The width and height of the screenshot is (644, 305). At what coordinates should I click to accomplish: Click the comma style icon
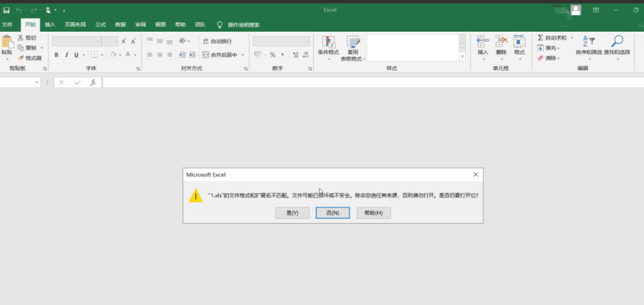click(283, 55)
